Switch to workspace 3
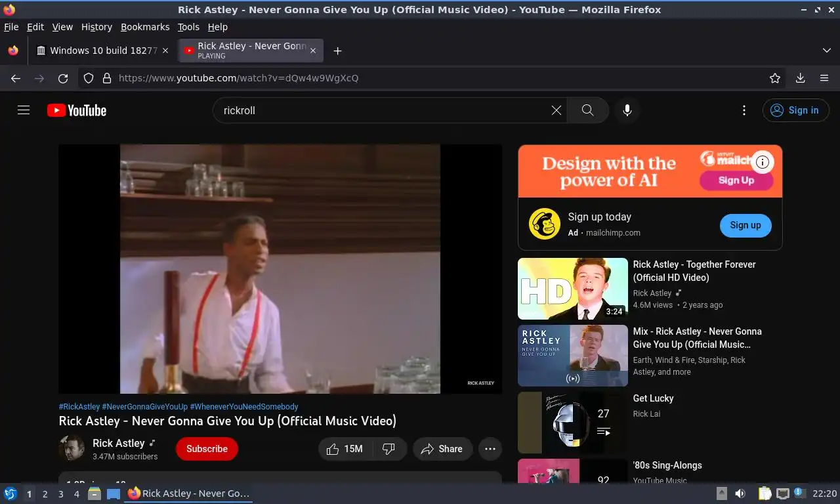The height and width of the screenshot is (504, 840). [60, 494]
